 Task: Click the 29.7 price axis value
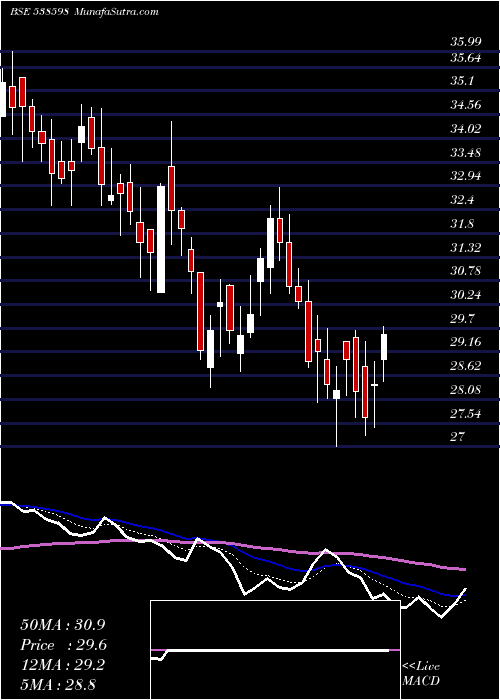(463, 318)
